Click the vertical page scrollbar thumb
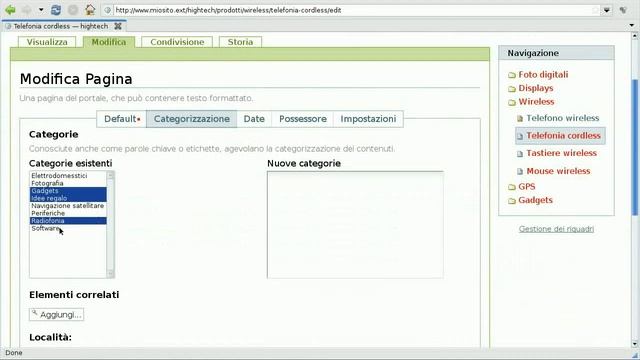This screenshot has width=640, height=360. pyautogui.click(x=635, y=147)
